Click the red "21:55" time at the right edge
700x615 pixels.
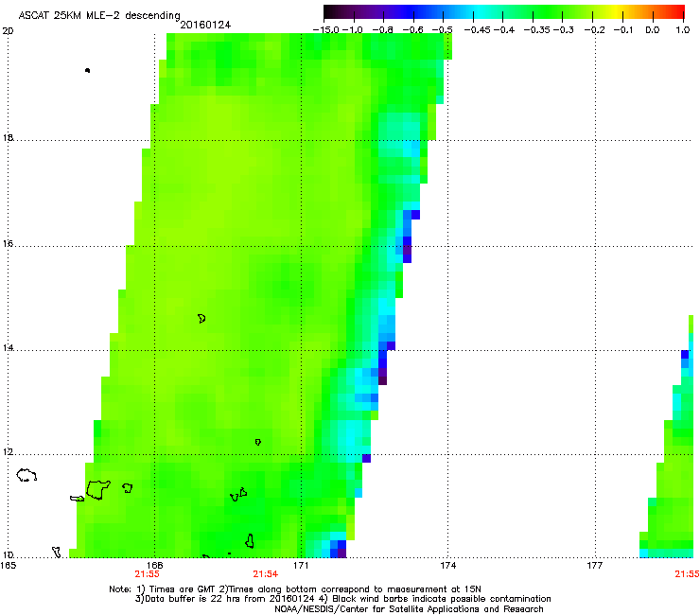click(687, 574)
